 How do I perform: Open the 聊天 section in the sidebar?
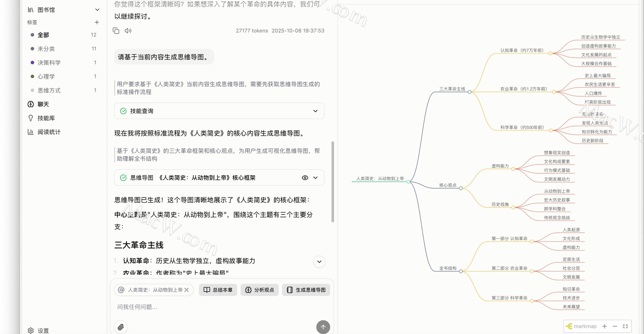[x=43, y=104]
